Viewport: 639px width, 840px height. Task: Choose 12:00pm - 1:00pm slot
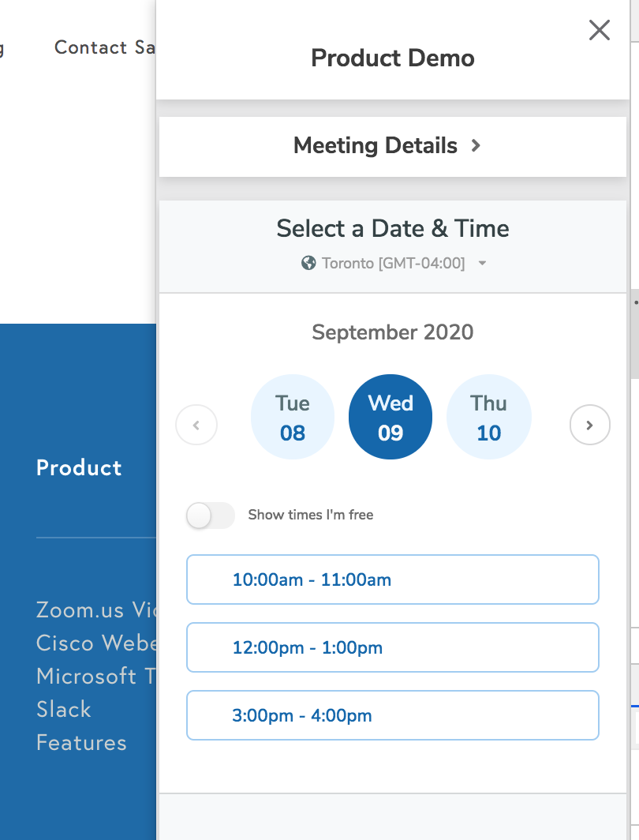coord(393,647)
